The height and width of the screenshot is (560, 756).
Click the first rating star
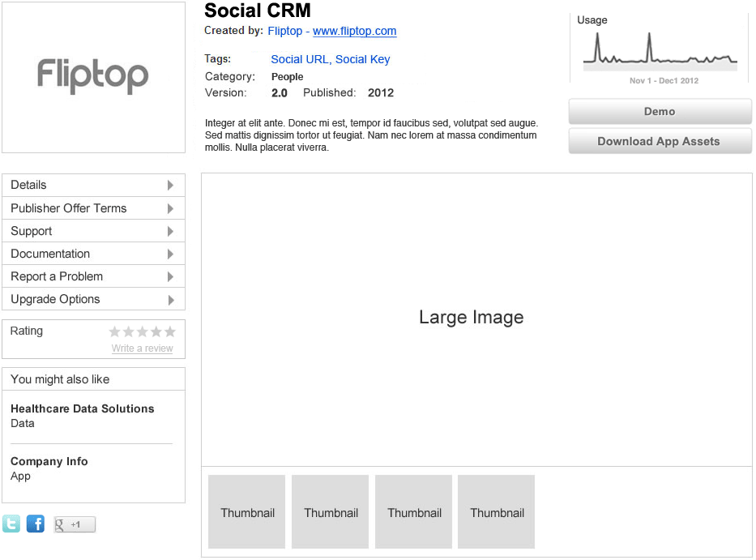pyautogui.click(x=114, y=331)
